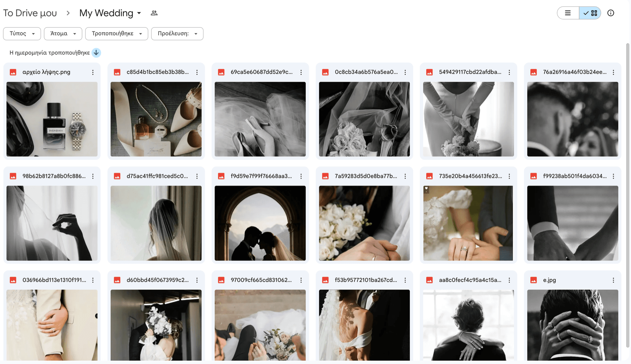Click image type icon of αρχείο λήψης.png
The height and width of the screenshot is (364, 631).
point(13,72)
